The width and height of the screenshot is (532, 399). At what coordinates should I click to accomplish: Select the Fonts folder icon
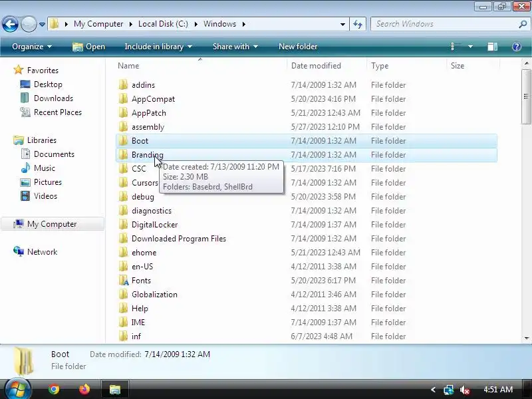123,280
